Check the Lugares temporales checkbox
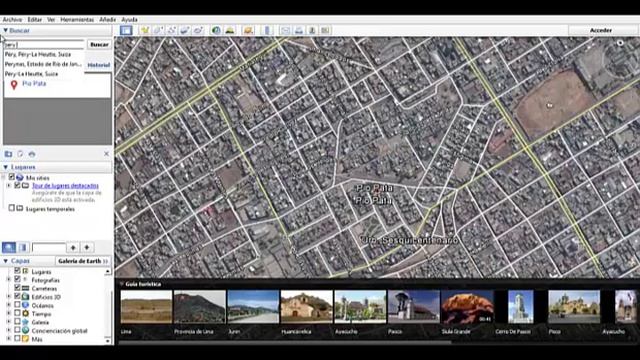 [x=12, y=208]
